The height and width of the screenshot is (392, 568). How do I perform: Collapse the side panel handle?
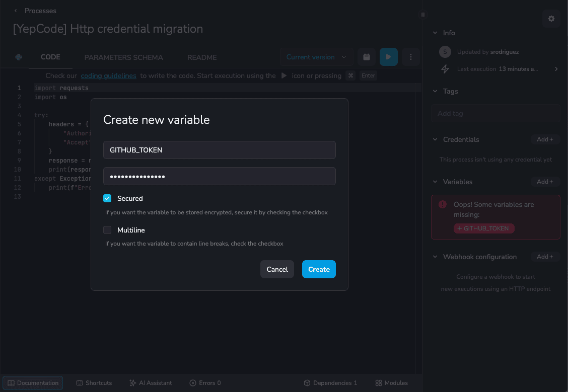423,15
